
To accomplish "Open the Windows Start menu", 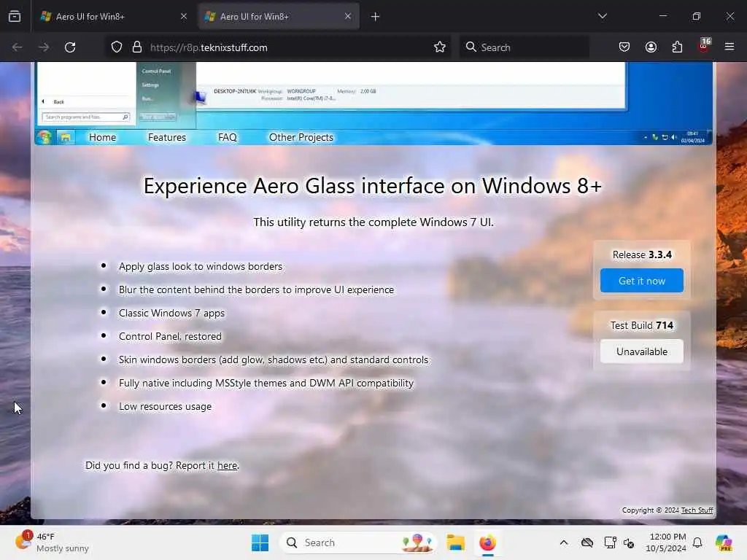I will (x=260, y=542).
